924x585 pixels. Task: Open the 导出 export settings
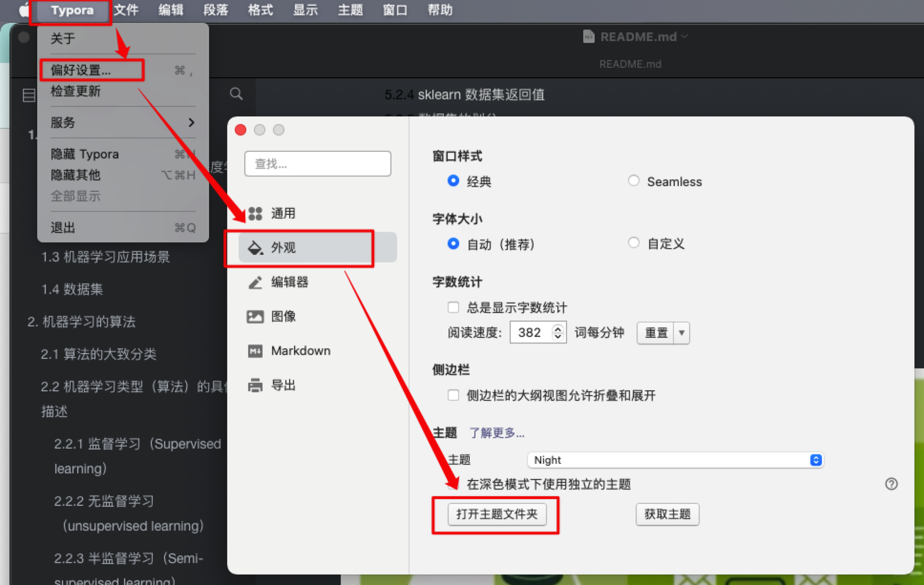[x=283, y=385]
